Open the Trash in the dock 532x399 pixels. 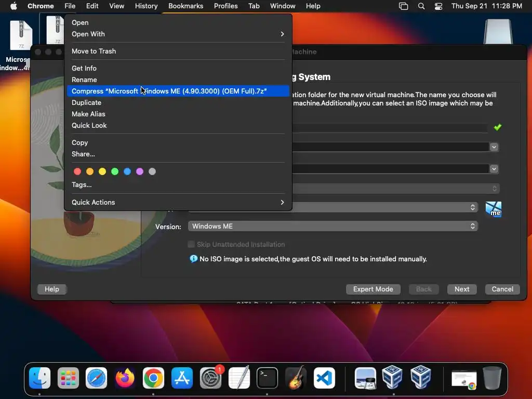tap(493, 378)
